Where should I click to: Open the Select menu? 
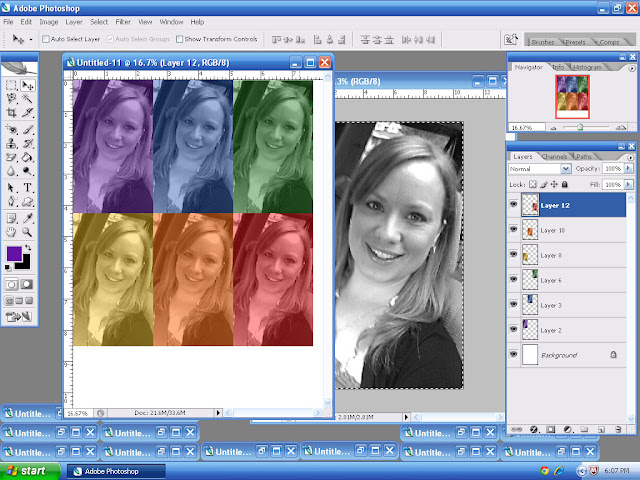pos(99,22)
